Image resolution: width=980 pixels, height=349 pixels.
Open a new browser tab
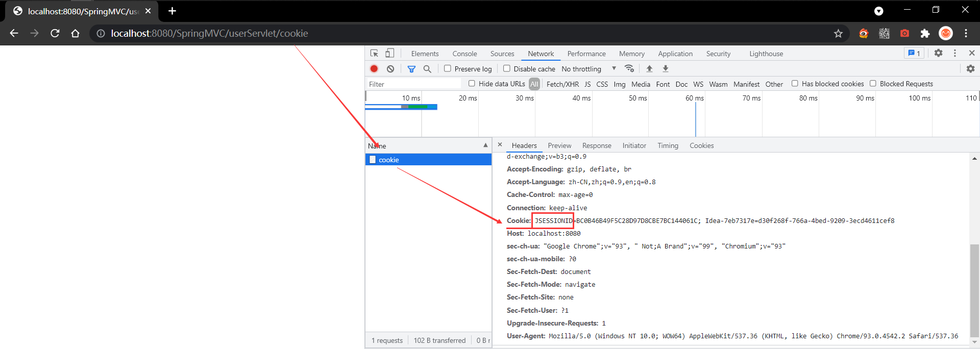[172, 11]
